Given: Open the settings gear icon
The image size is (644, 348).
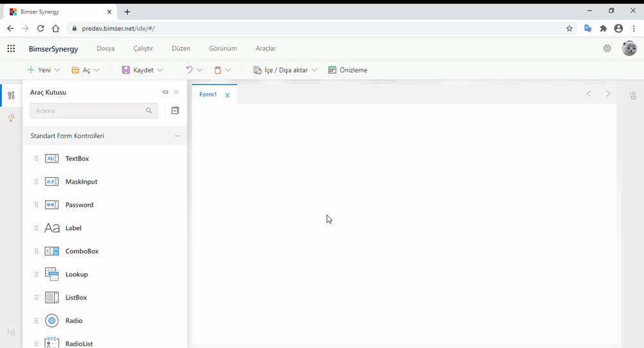Looking at the screenshot, I should [x=607, y=48].
